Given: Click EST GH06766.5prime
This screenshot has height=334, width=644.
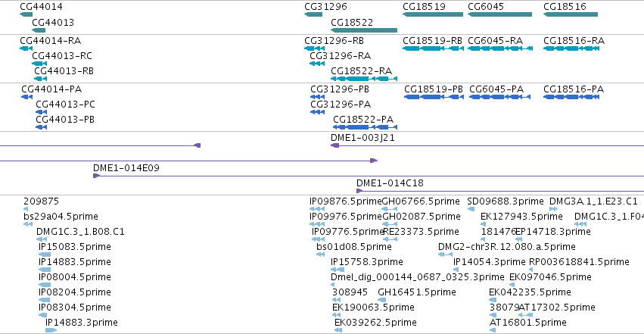Looking at the screenshot, I should [390, 209].
